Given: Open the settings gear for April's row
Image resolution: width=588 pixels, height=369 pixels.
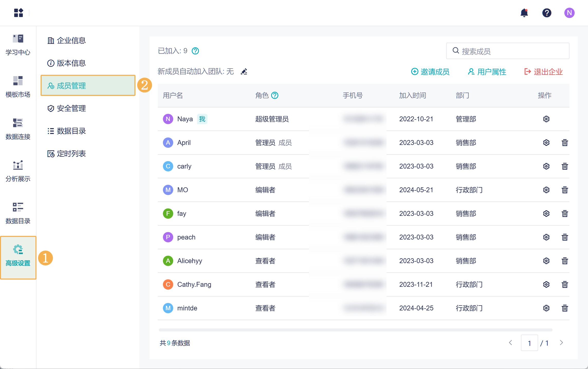Looking at the screenshot, I should pos(546,143).
